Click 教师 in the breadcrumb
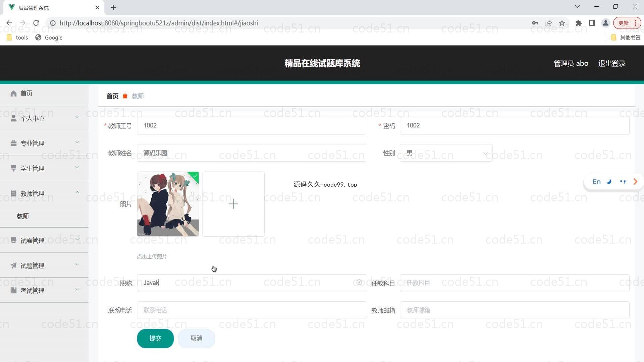 pyautogui.click(x=138, y=96)
